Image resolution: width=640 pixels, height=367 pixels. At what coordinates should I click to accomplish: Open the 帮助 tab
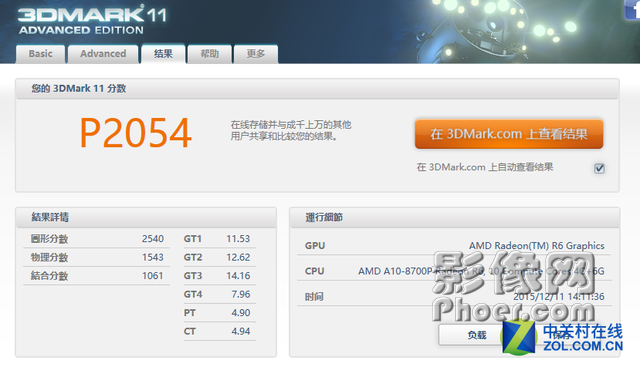point(209,54)
